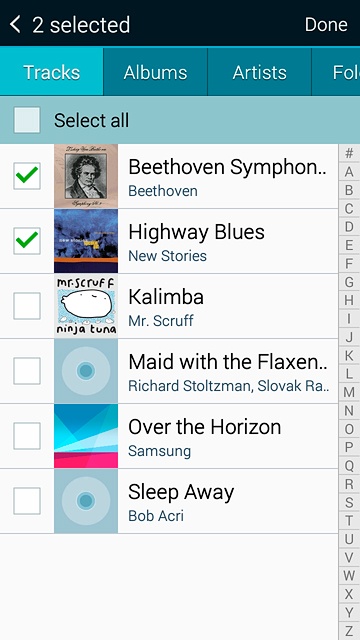Jump to letter S in index bar

(x=349, y=502)
